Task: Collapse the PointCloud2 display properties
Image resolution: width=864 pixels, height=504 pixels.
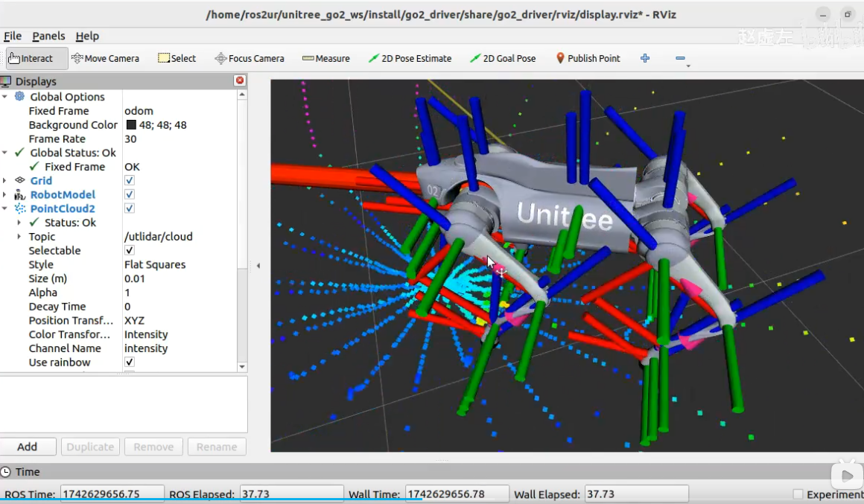Action: [x=5, y=208]
